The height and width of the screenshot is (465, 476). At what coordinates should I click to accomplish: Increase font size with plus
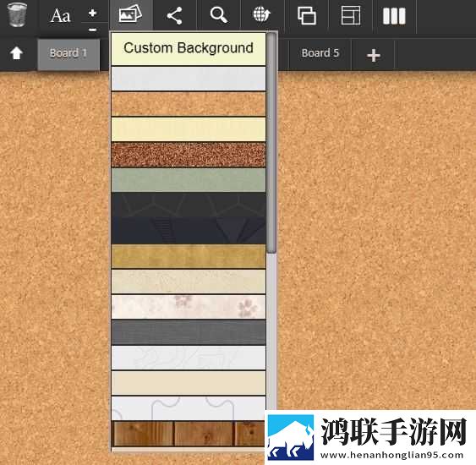[92, 13]
